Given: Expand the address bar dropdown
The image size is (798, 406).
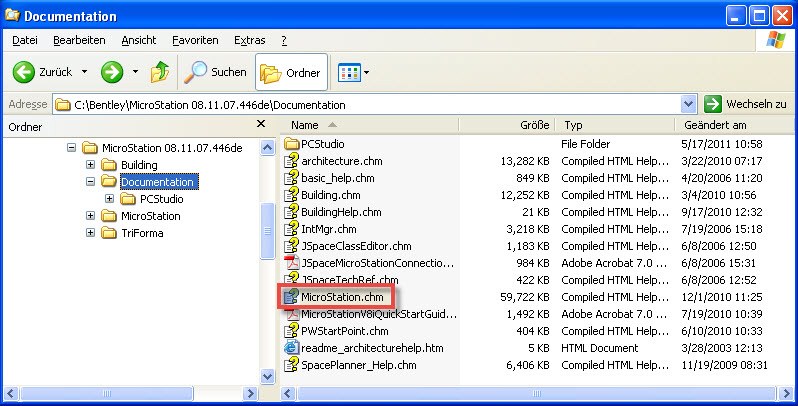Looking at the screenshot, I should tap(688, 104).
